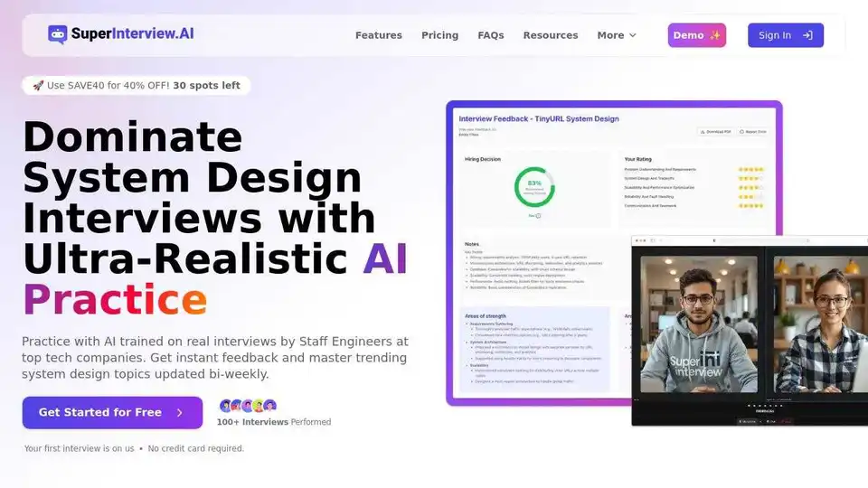Click Download PDF in feedback screenshot
The width and height of the screenshot is (868, 488).
716,132
